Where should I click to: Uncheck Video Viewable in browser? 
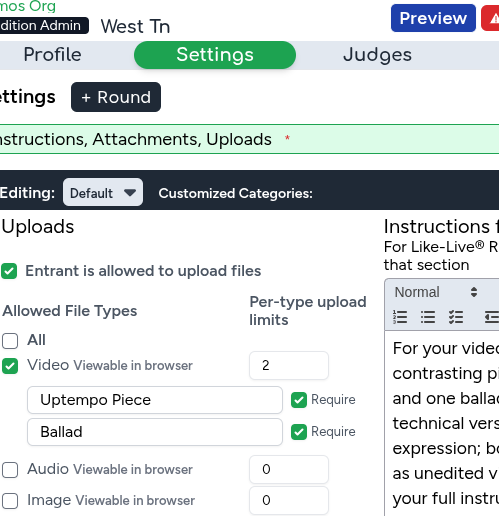pyautogui.click(x=10, y=366)
